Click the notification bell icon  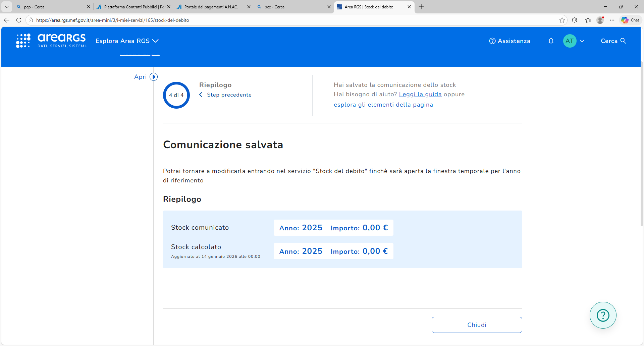coord(551,41)
